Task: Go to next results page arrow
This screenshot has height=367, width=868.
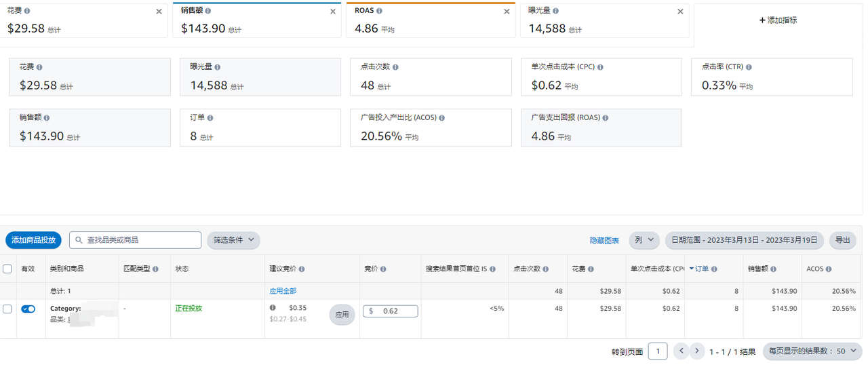Action: 696,351
